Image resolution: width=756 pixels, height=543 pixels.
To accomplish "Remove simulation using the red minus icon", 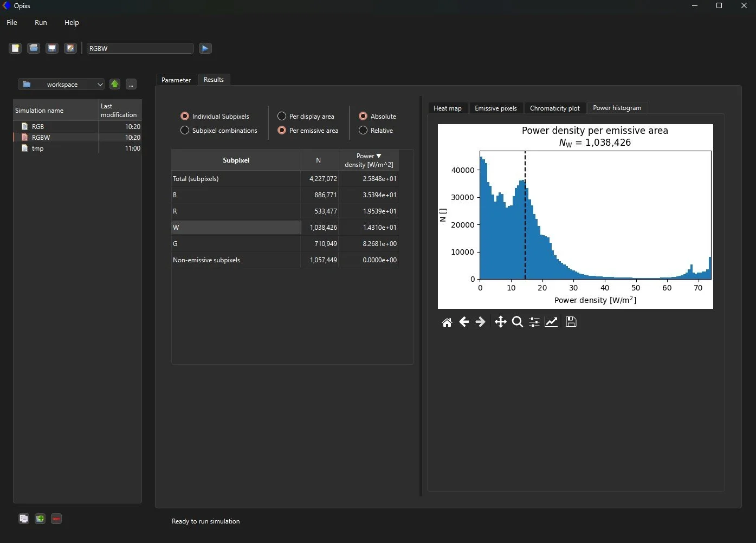I will (56, 519).
